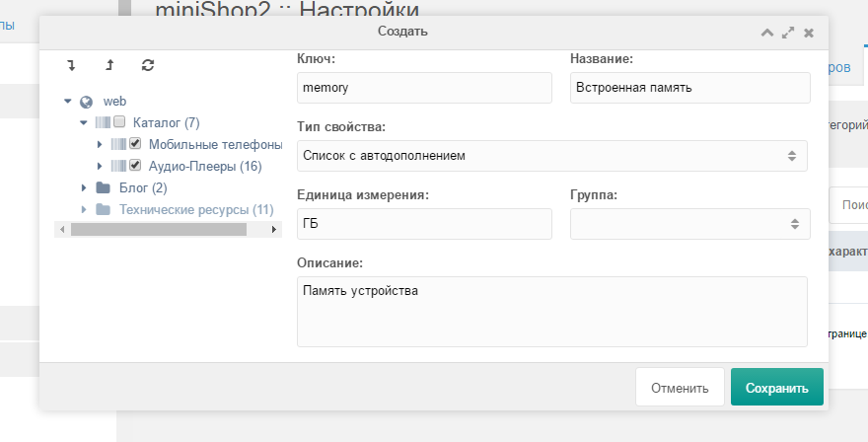Click the tree horizontal scrollbar thumb
This screenshot has width=868, height=442.
[x=159, y=229]
